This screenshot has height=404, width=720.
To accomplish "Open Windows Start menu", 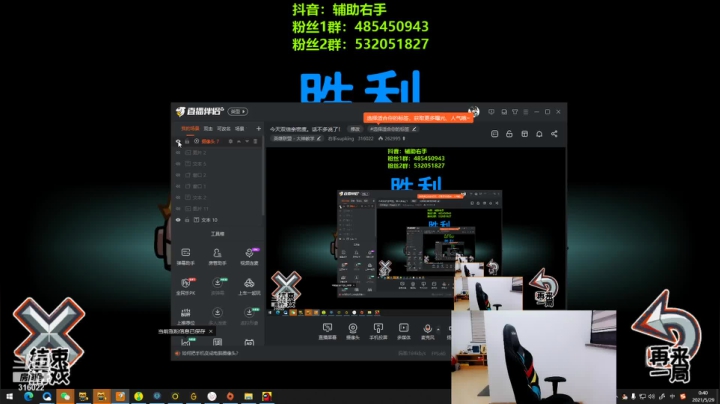I will 9,396.
